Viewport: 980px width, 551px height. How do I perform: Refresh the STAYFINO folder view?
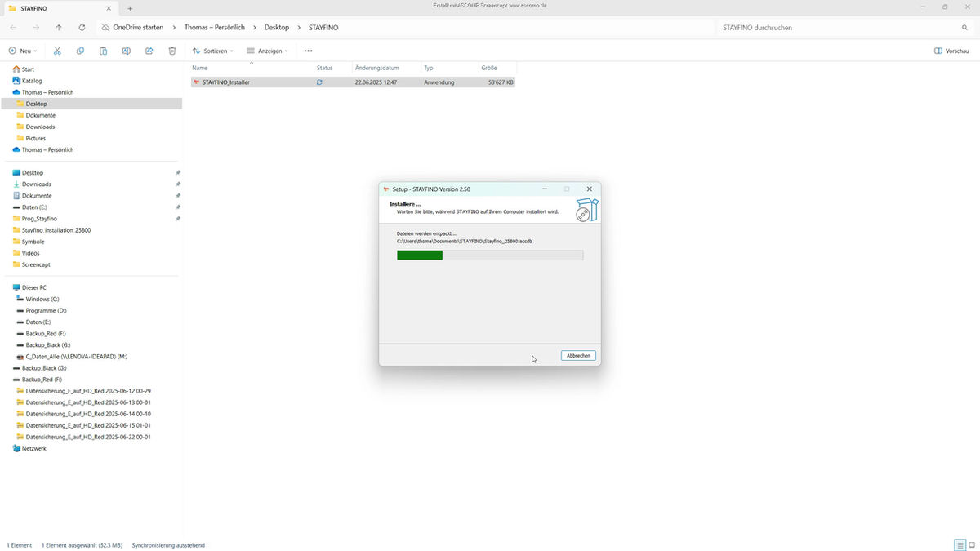coord(82,27)
